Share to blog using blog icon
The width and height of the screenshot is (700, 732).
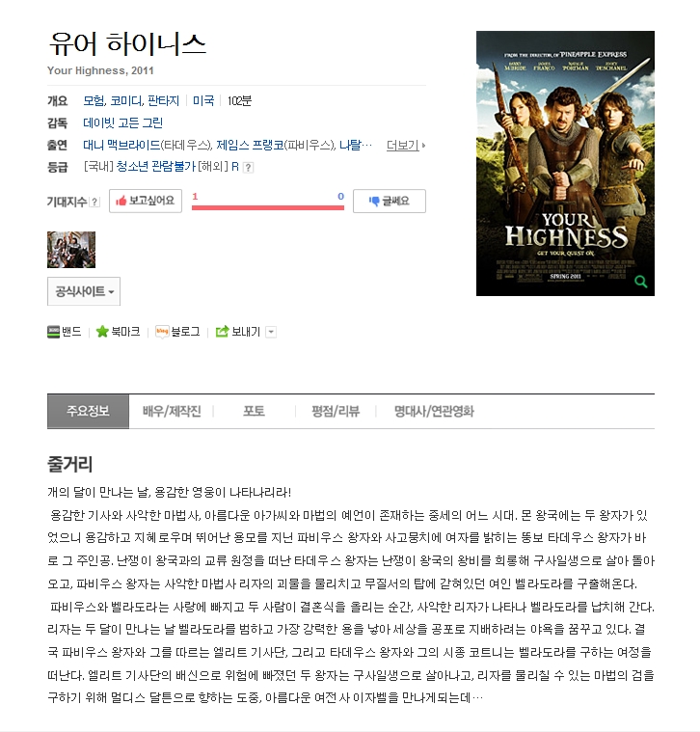(162, 332)
